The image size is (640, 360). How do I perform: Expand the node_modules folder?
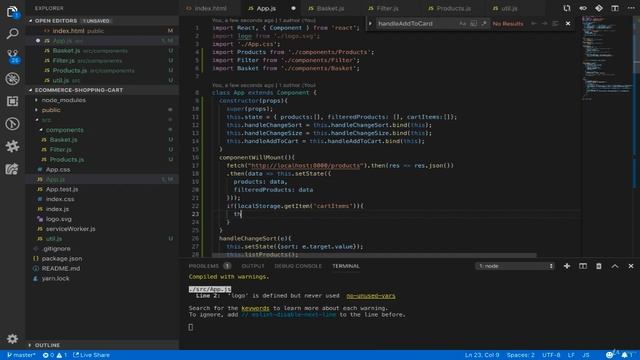[63, 100]
